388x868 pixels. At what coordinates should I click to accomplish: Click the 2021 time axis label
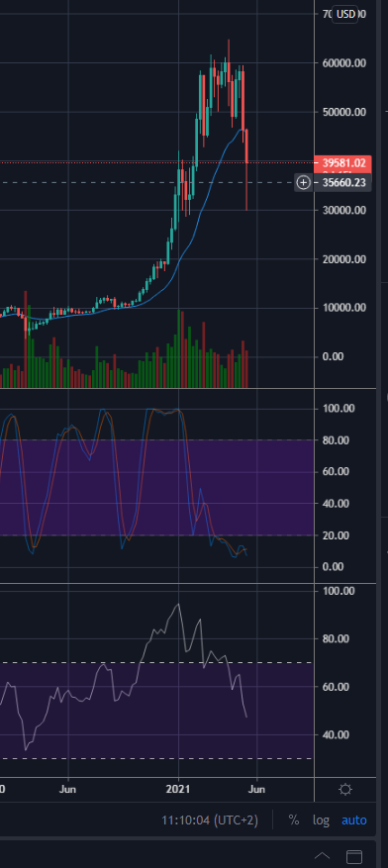point(178,789)
